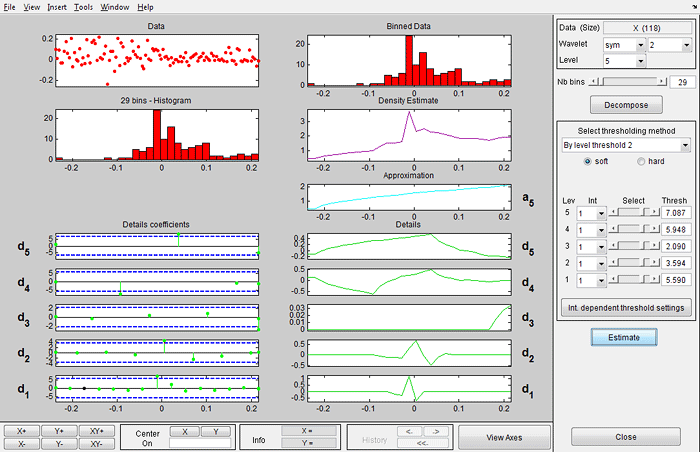Click the Nb bins slider

click(x=628, y=81)
